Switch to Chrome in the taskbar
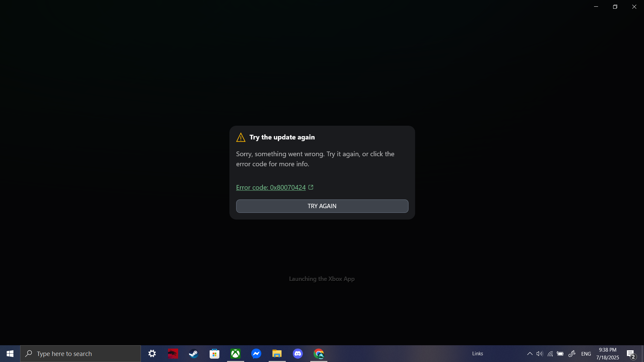 (x=319, y=354)
